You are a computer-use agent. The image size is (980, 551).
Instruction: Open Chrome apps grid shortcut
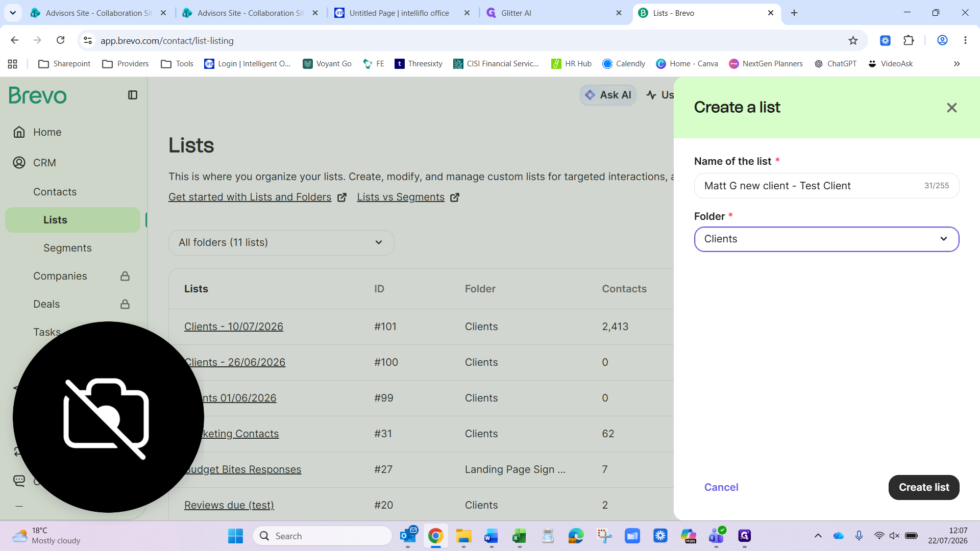[x=13, y=64]
